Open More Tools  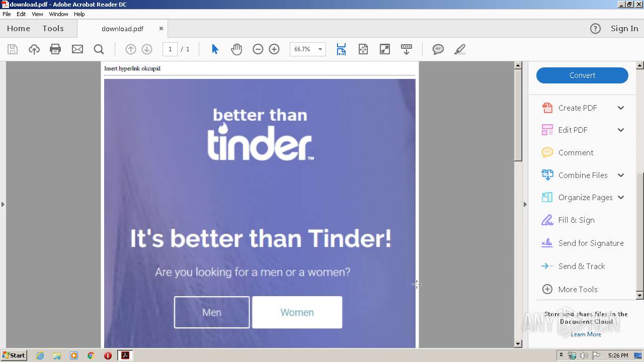[x=578, y=289]
